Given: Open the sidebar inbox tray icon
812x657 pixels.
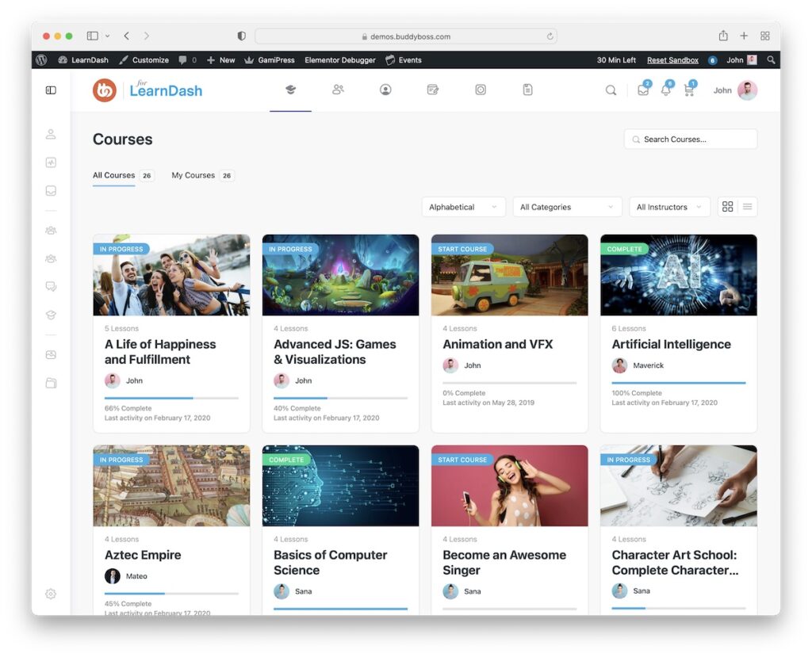Looking at the screenshot, I should coord(51,190).
